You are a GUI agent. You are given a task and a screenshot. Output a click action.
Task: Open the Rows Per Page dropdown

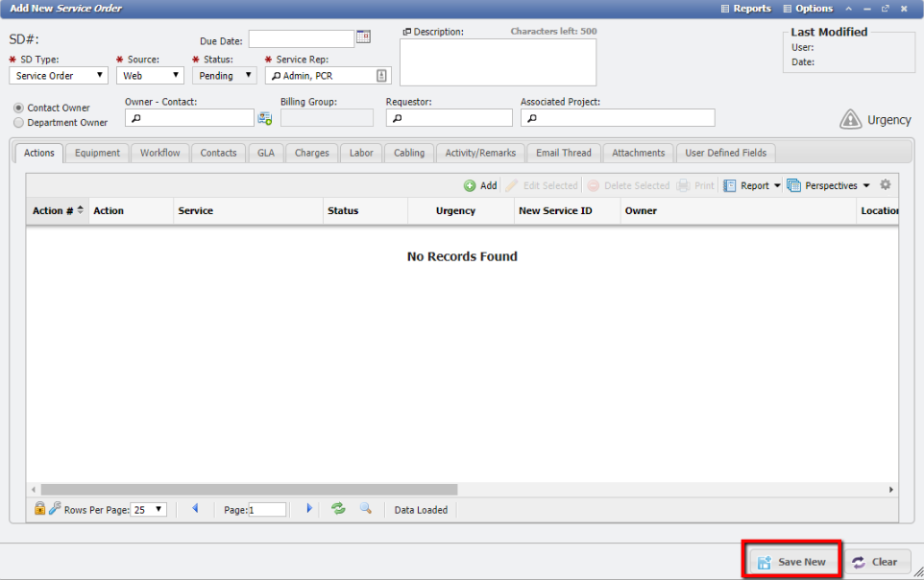[x=149, y=510]
